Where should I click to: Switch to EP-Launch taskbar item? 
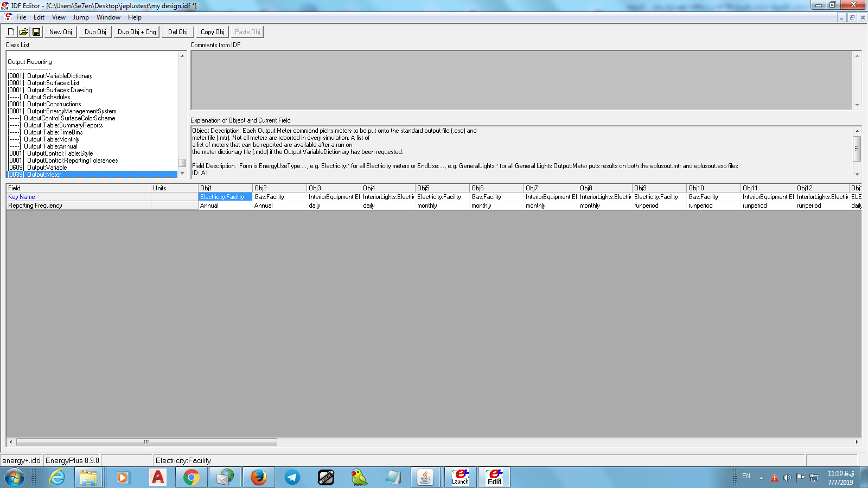pyautogui.click(x=461, y=478)
